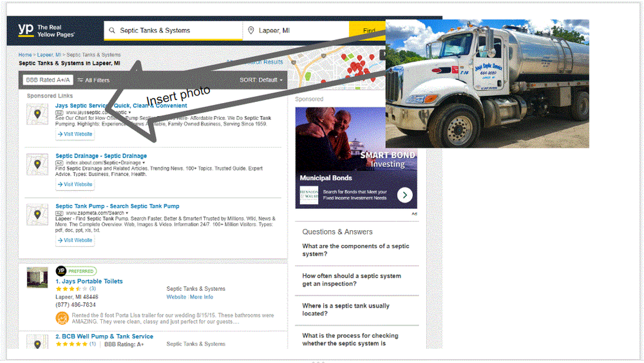Open dropdown arrow next to index.about.com/Septic+Drainage

[144, 162]
